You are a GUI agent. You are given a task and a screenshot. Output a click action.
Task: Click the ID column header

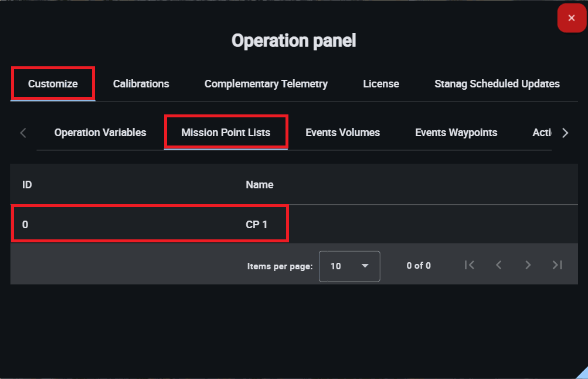tap(27, 185)
